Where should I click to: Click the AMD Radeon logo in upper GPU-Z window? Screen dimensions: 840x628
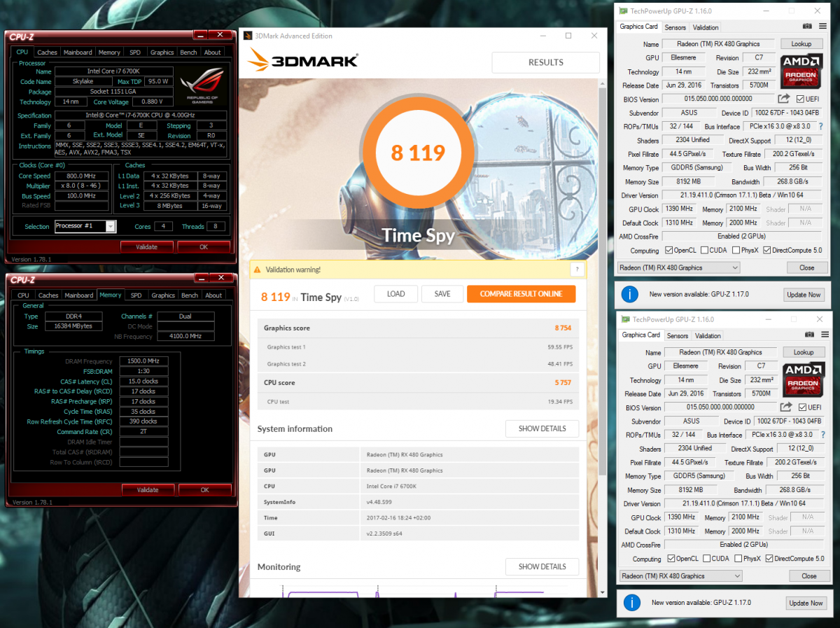click(x=802, y=70)
